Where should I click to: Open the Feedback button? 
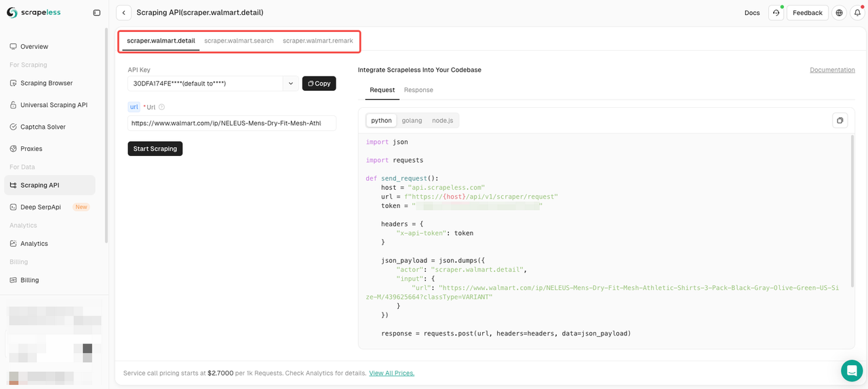point(808,13)
